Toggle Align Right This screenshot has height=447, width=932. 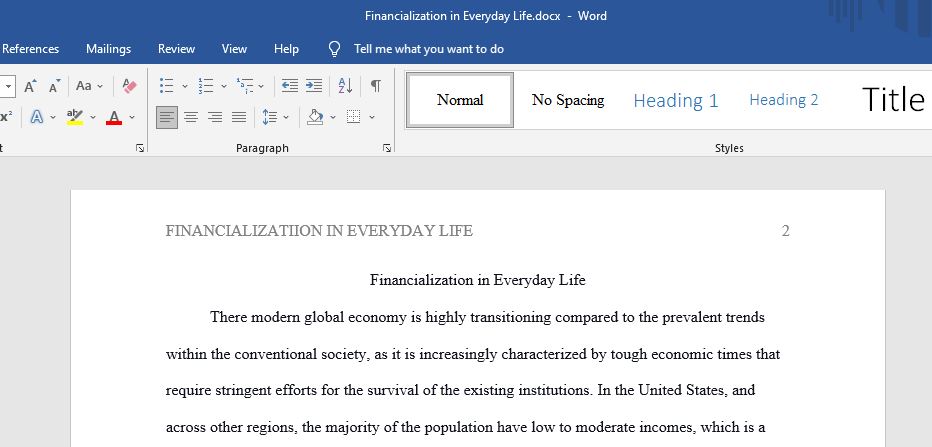(215, 117)
